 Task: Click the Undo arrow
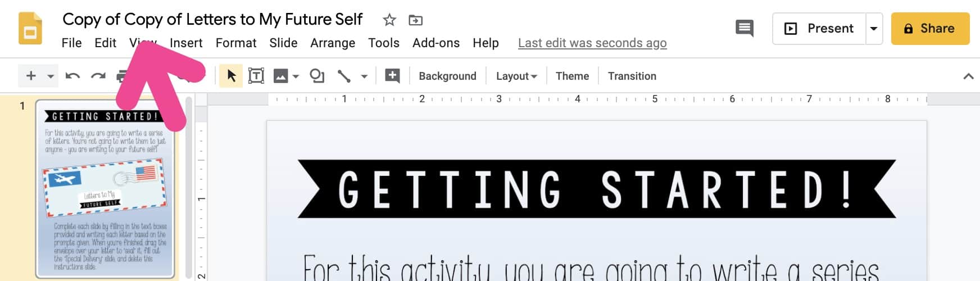(72, 76)
